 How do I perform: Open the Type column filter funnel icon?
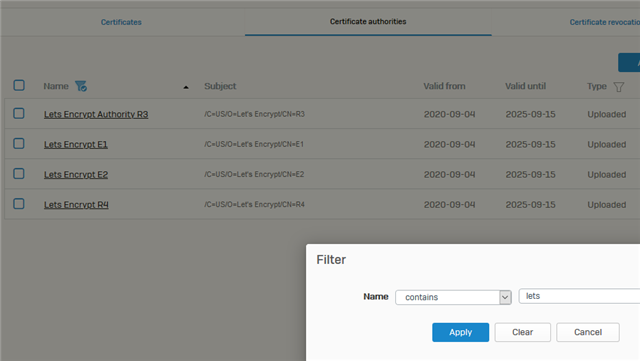pyautogui.click(x=619, y=87)
